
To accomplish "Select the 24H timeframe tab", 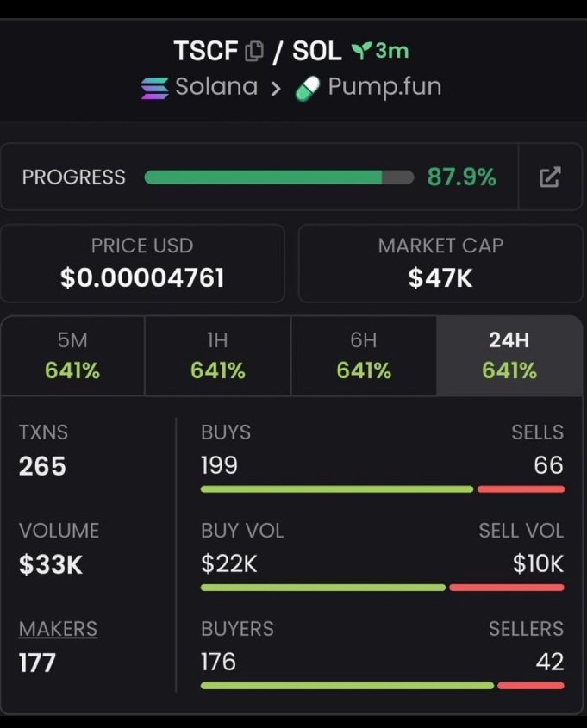I will point(509,356).
